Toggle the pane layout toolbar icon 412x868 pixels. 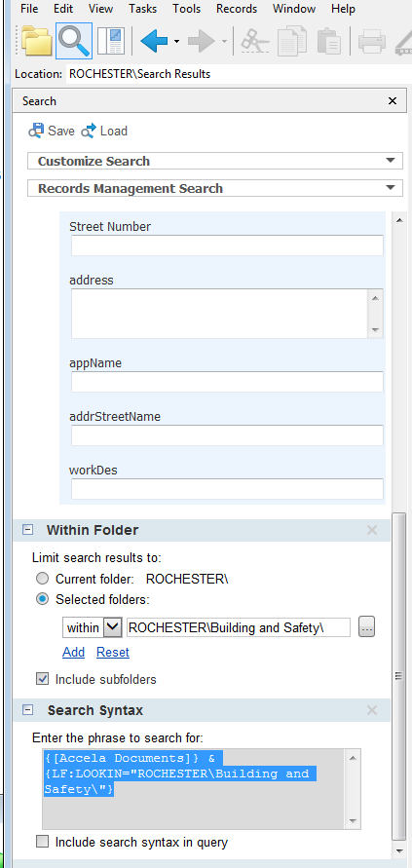(x=111, y=40)
